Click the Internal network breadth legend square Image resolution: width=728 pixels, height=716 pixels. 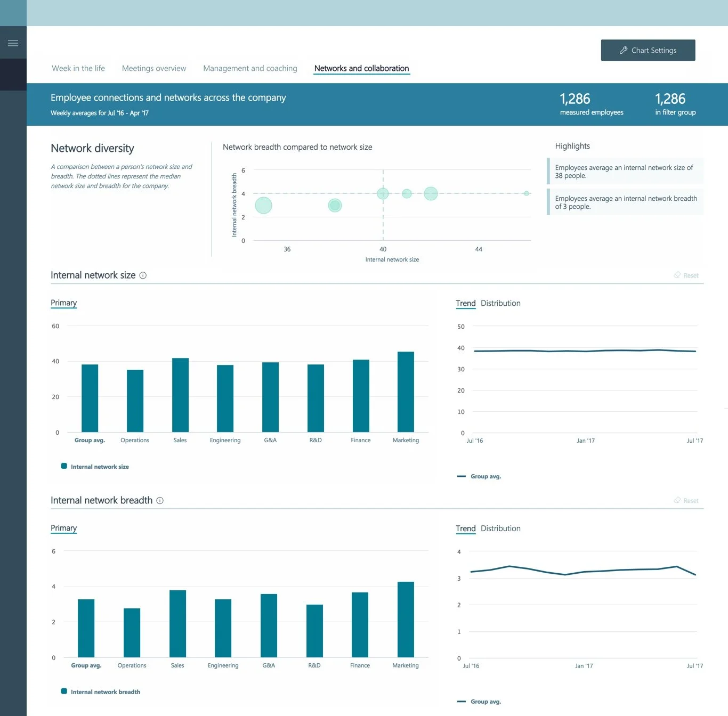tap(64, 691)
